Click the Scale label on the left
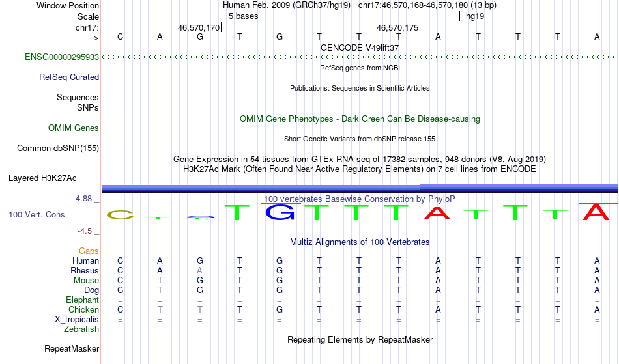Image resolution: width=619 pixels, height=364 pixels. pos(88,16)
